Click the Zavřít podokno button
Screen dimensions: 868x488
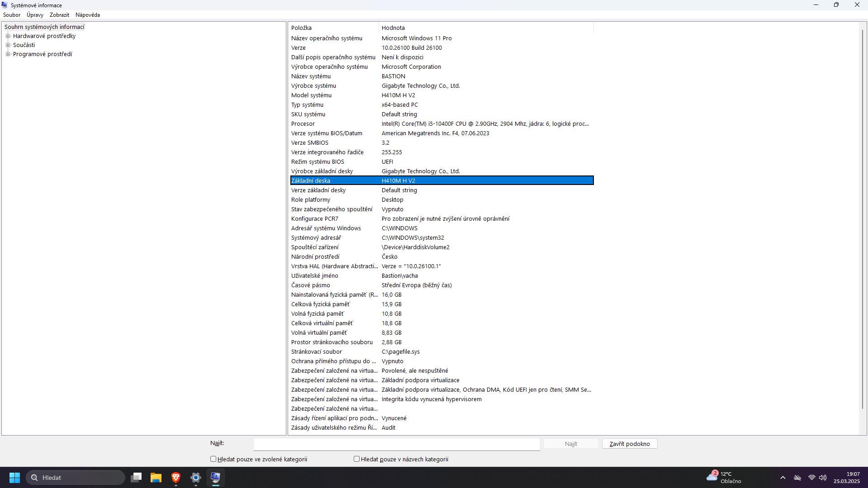[630, 444]
